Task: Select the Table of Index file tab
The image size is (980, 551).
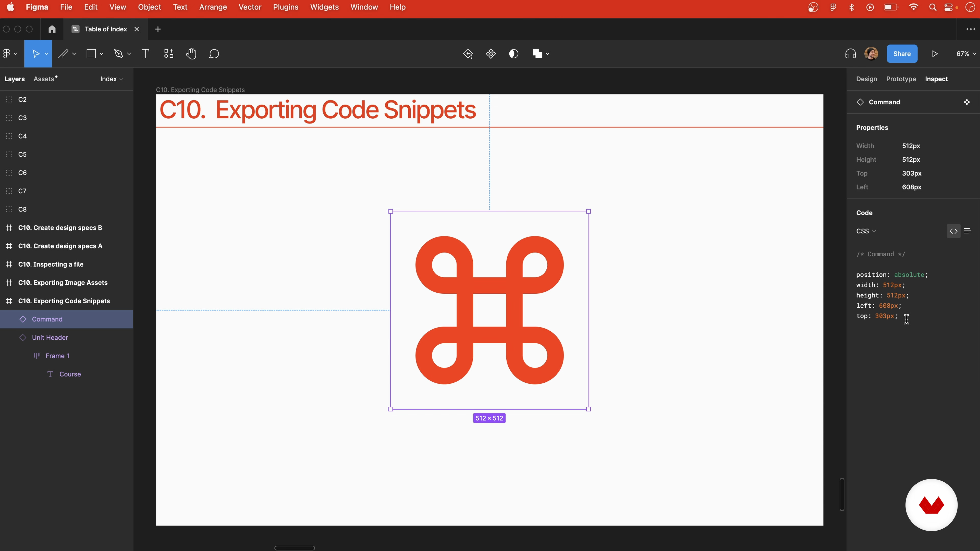Action: [106, 29]
